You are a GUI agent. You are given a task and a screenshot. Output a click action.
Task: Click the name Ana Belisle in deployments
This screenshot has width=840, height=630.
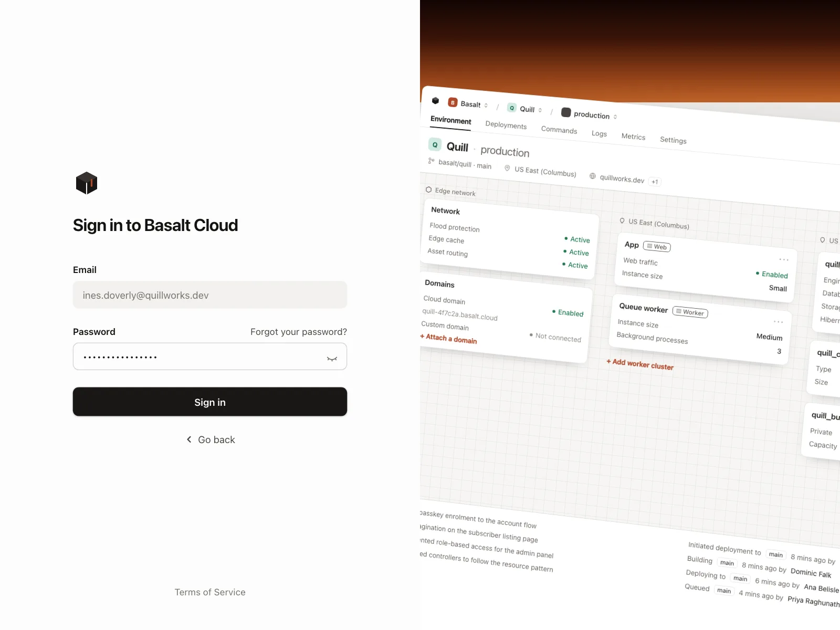click(x=821, y=589)
